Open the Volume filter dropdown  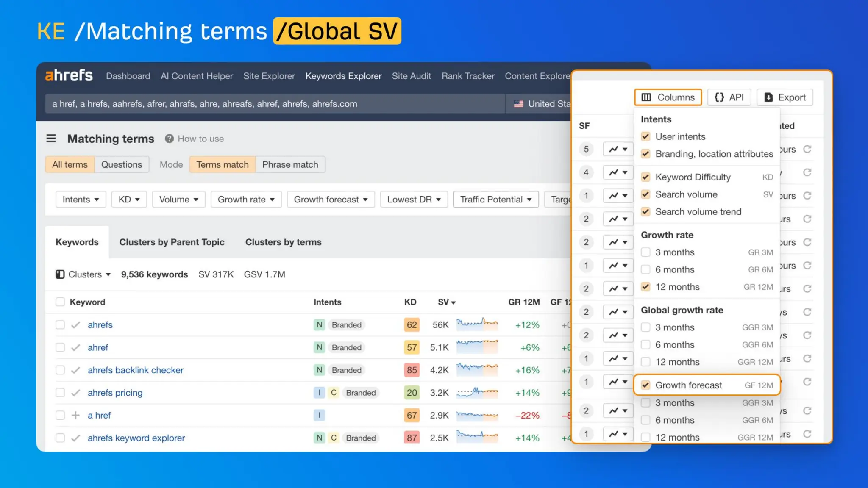(x=178, y=200)
